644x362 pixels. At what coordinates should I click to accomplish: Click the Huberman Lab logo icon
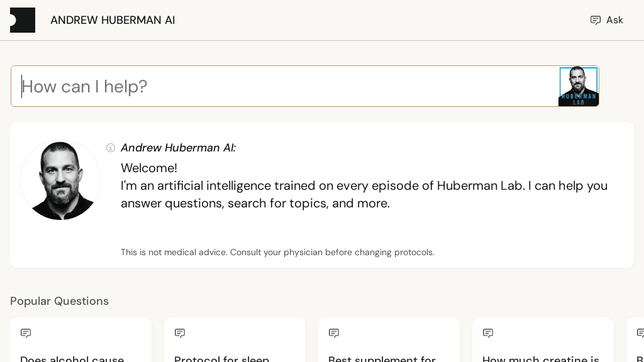point(23,19)
